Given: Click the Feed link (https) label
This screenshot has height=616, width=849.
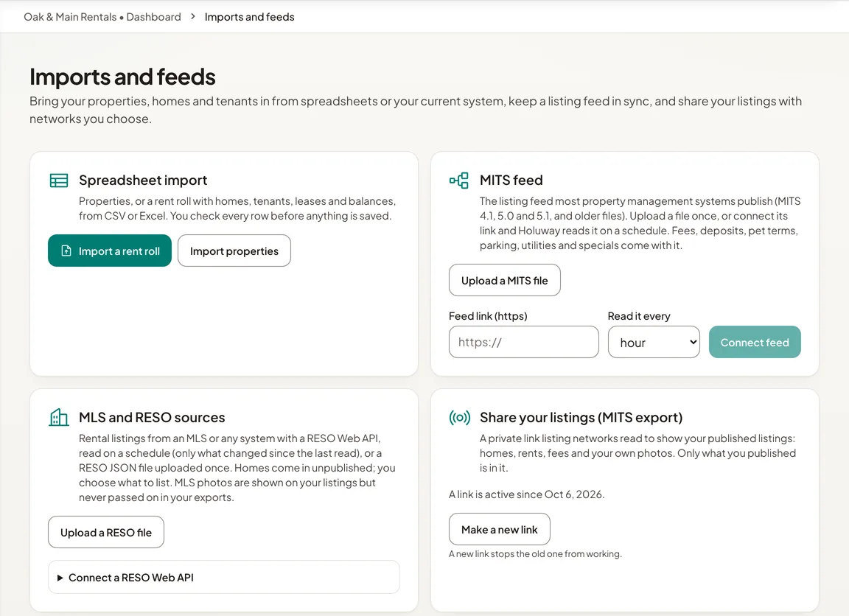Looking at the screenshot, I should coord(488,316).
